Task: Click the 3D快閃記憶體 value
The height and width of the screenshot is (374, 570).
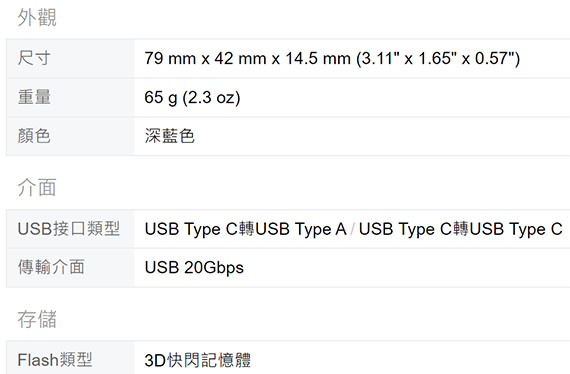Action: point(197,360)
